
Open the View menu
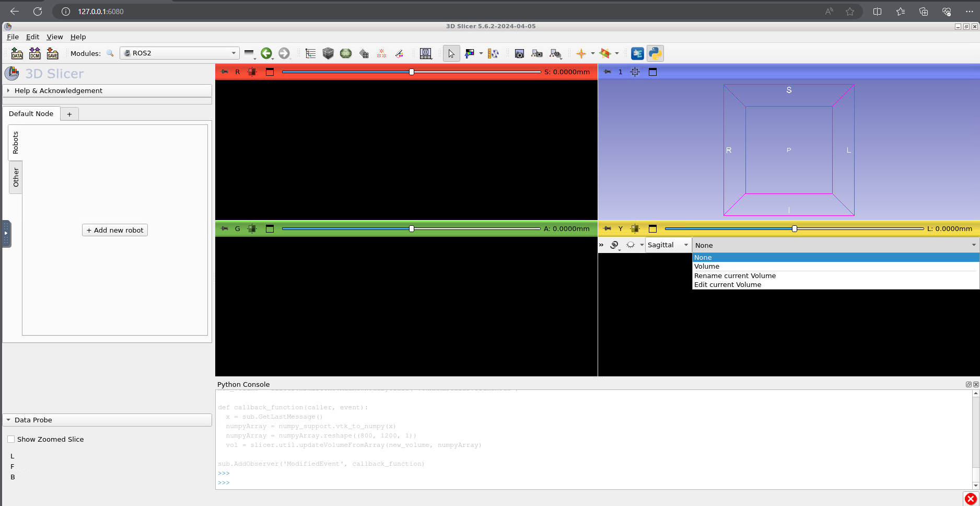[55, 37]
